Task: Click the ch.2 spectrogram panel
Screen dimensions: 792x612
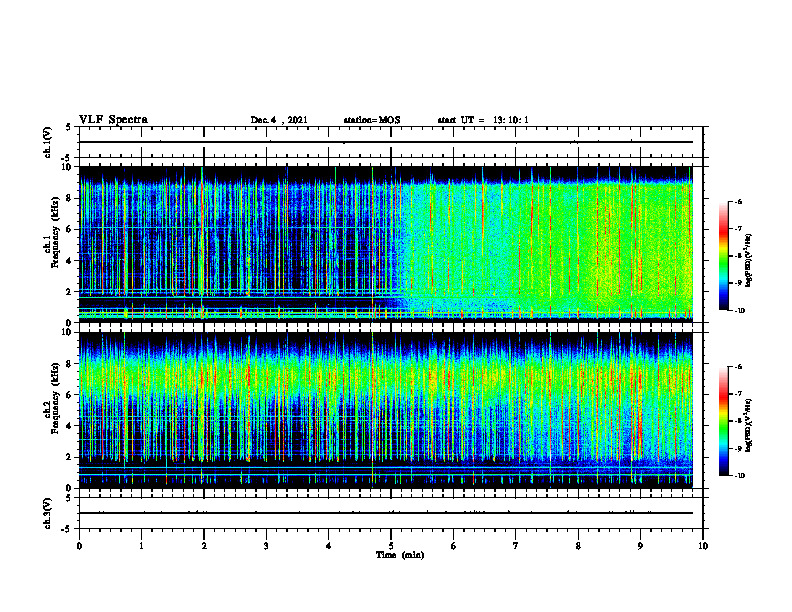Action: click(x=386, y=410)
